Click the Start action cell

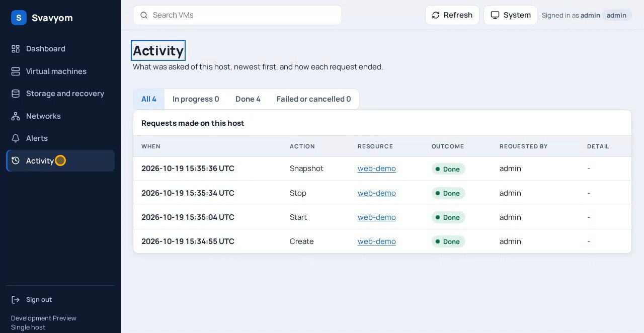[x=298, y=217]
